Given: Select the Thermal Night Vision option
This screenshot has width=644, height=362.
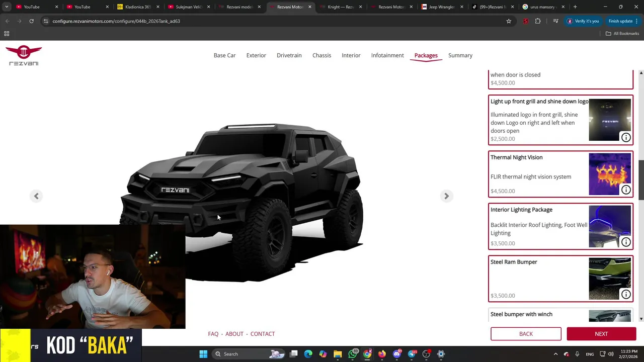Looking at the screenshot, I should [x=560, y=174].
